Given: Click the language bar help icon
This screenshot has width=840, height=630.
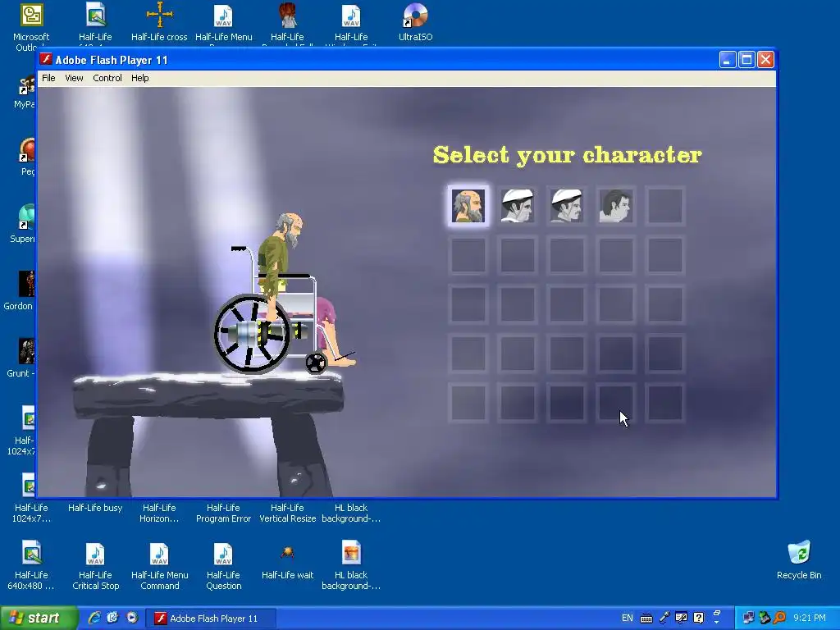Looking at the screenshot, I should 699,618.
